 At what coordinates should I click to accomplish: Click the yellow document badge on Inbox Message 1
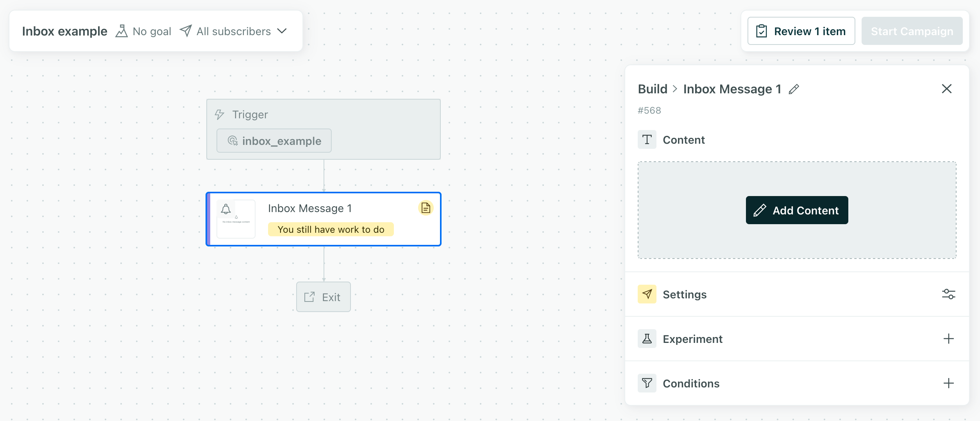pyautogui.click(x=426, y=208)
